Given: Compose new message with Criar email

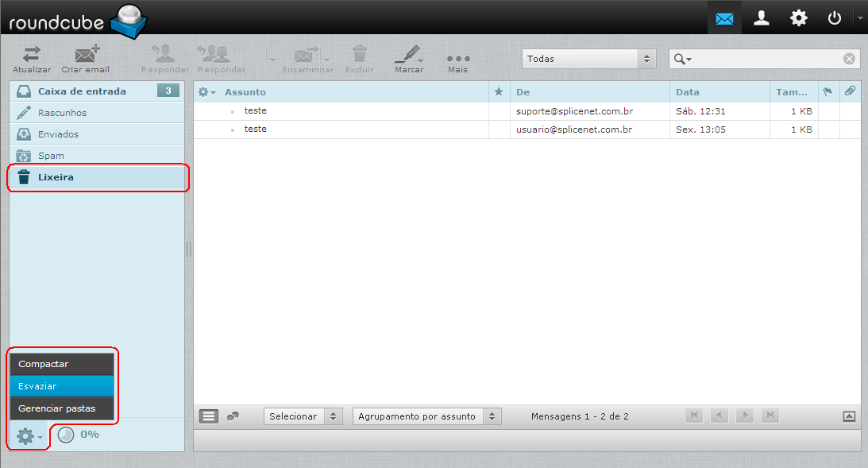Looking at the screenshot, I should [86, 59].
